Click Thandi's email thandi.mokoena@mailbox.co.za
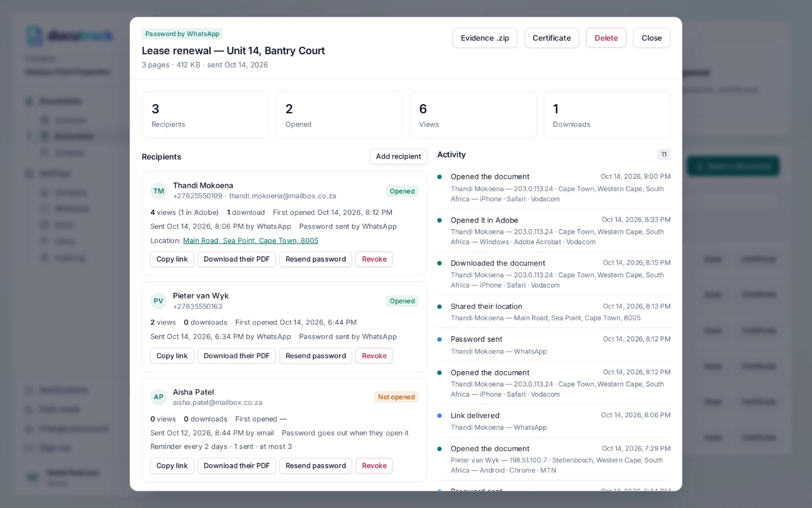812x508 pixels. [x=283, y=196]
